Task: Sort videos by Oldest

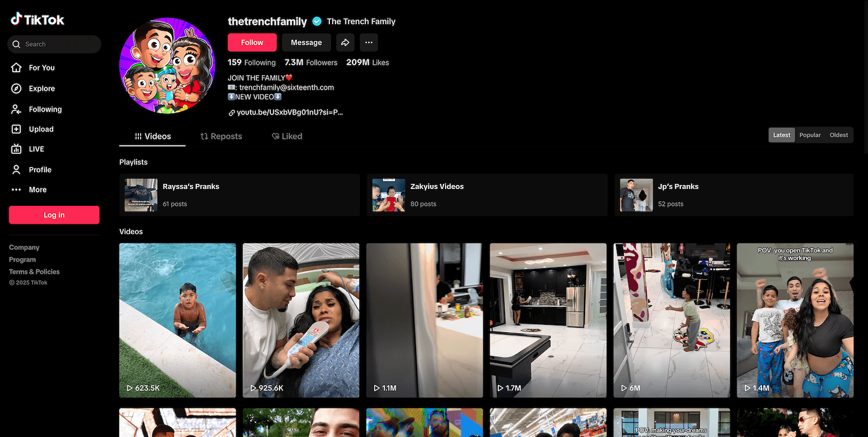Action: coord(838,135)
